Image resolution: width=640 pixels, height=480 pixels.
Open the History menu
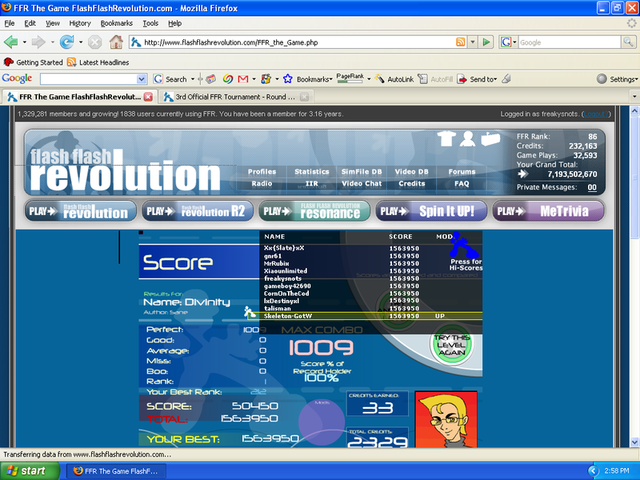80,23
